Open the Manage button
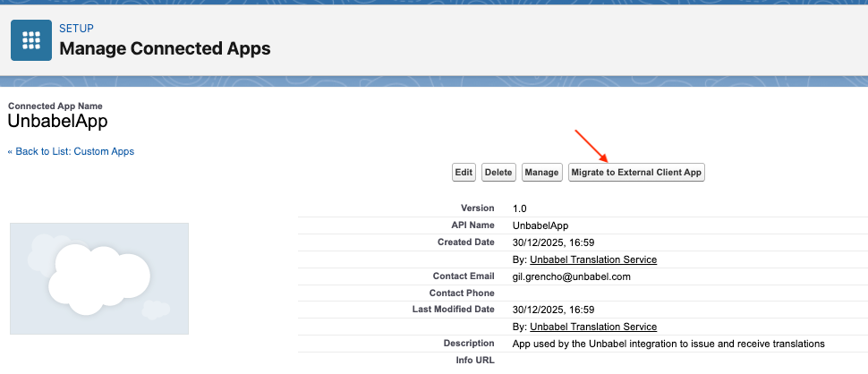Screen dimensions: 868x374 (x=541, y=172)
